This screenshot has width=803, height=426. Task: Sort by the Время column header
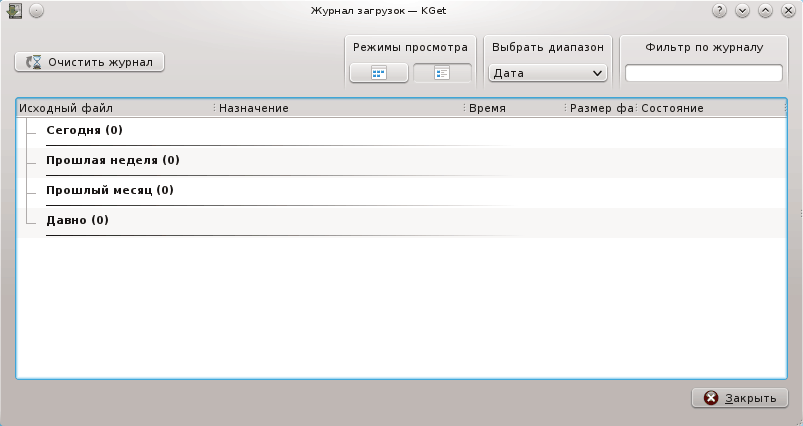[516, 108]
